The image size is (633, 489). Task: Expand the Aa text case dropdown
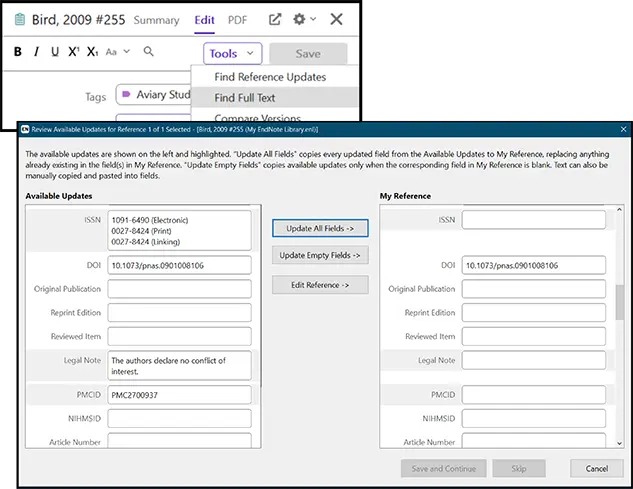click(116, 53)
